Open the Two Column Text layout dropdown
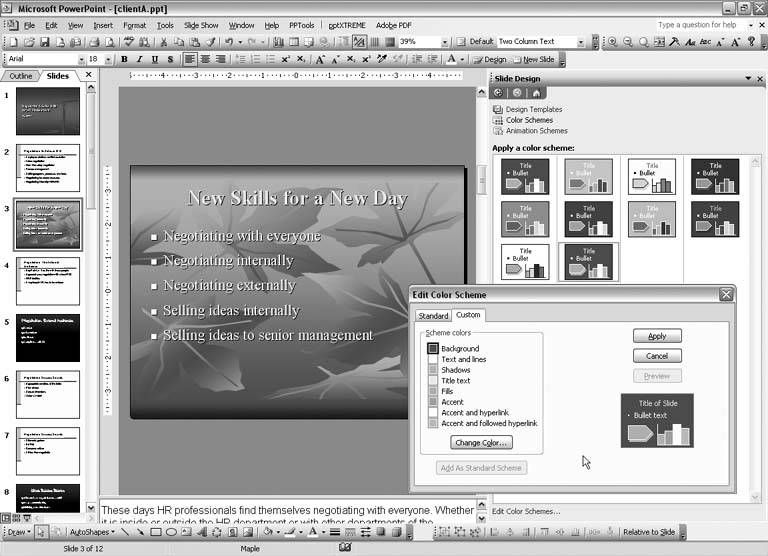The height and width of the screenshot is (556, 768). [x=580, y=42]
